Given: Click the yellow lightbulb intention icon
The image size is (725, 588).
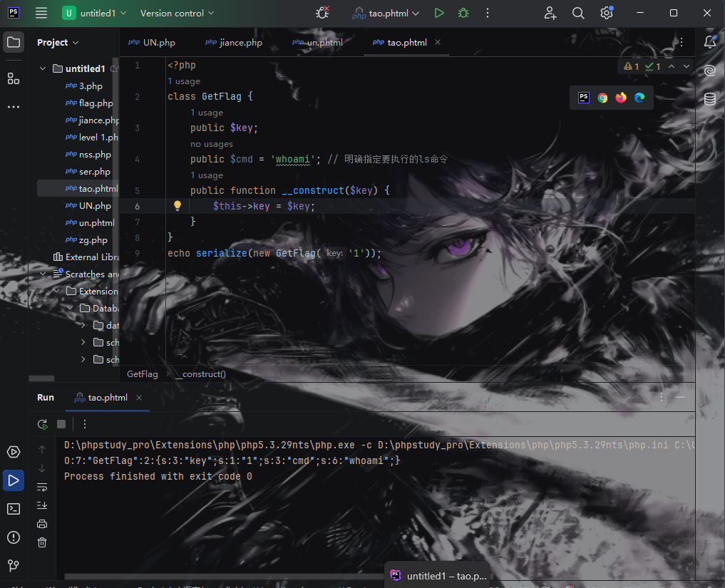Looking at the screenshot, I should click(178, 206).
